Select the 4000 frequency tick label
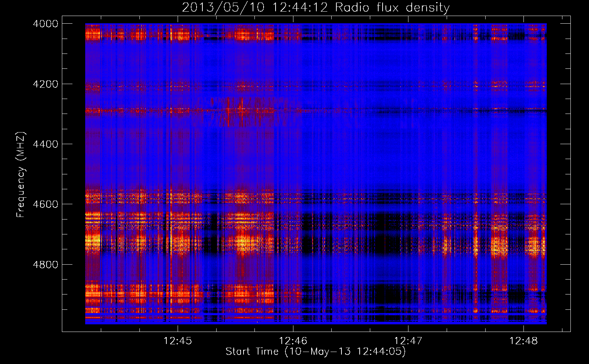The height and width of the screenshot is (364, 589). [x=46, y=24]
